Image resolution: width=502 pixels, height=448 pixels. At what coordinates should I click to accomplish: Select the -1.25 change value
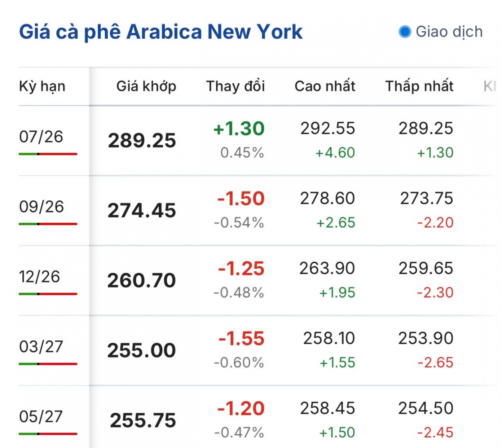point(241,268)
